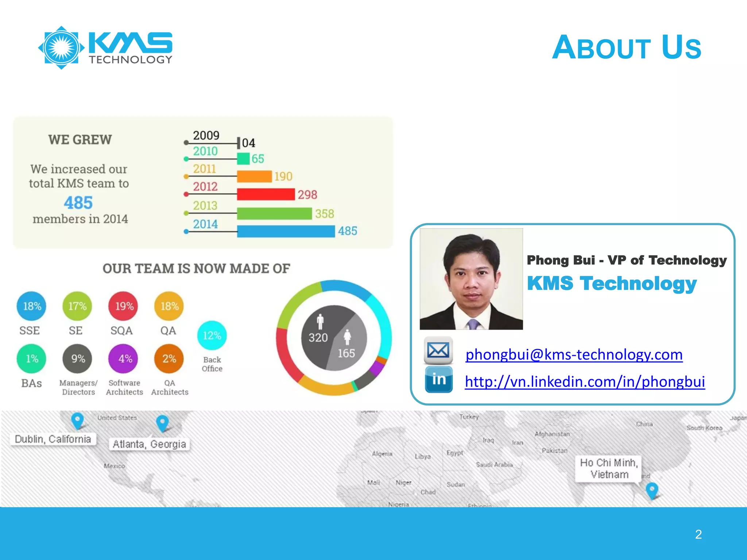Click 'Phong Bui - VP of Technology' text

pyautogui.click(x=627, y=260)
